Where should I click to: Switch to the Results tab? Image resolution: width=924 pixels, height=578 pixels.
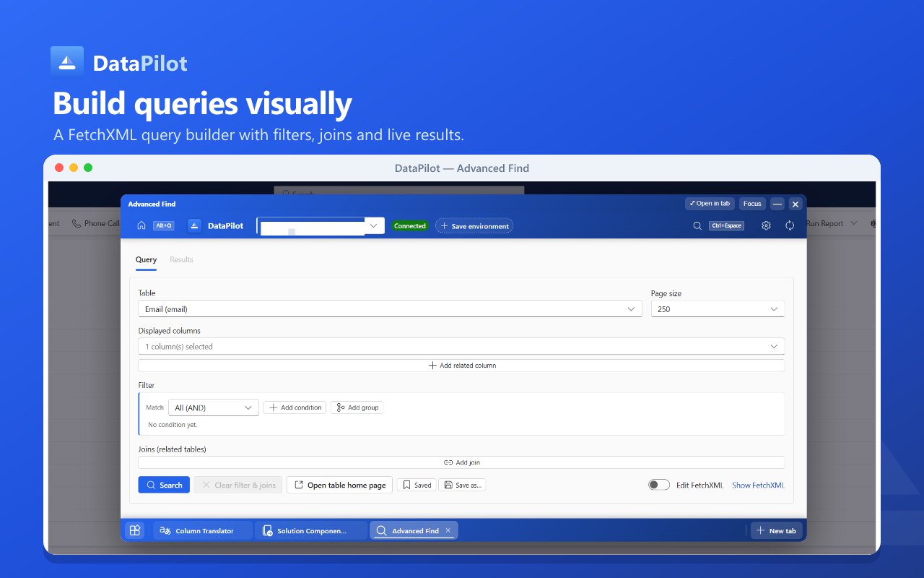click(181, 259)
